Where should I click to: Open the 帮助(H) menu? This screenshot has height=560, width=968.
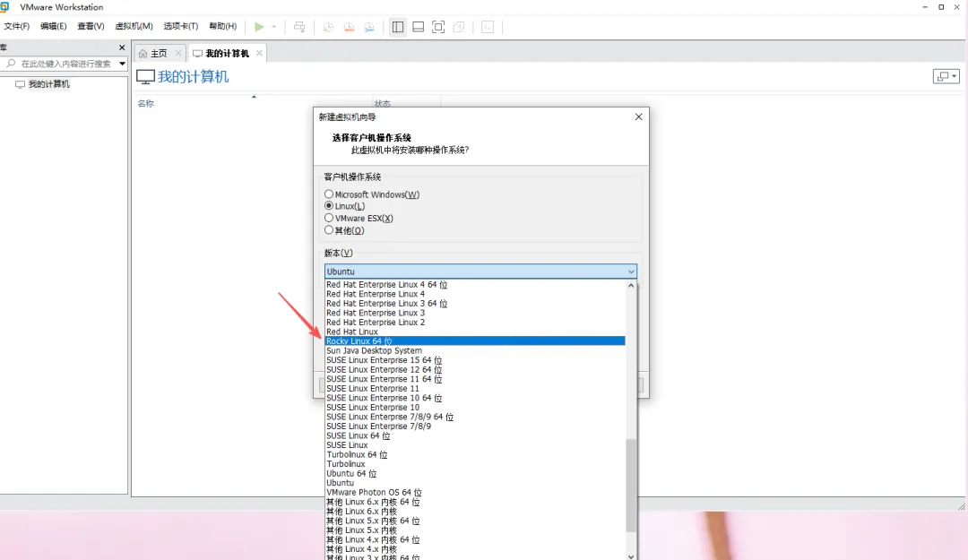coord(223,26)
